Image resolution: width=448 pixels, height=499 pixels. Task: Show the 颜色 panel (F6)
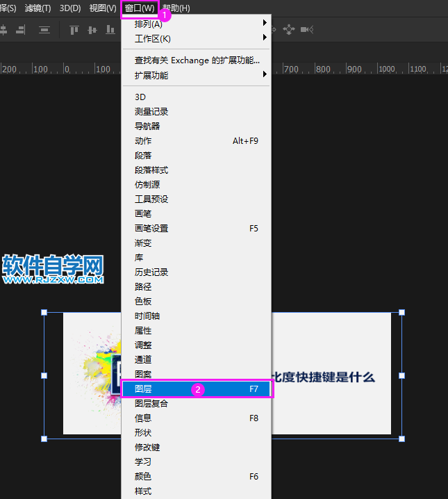point(196,476)
